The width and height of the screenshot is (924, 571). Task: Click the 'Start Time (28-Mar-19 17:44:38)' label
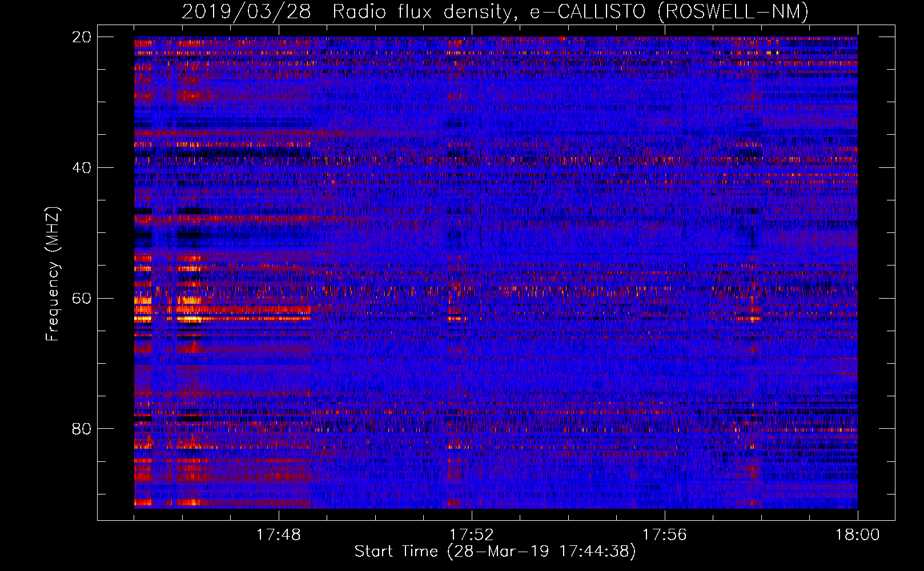[x=495, y=552]
